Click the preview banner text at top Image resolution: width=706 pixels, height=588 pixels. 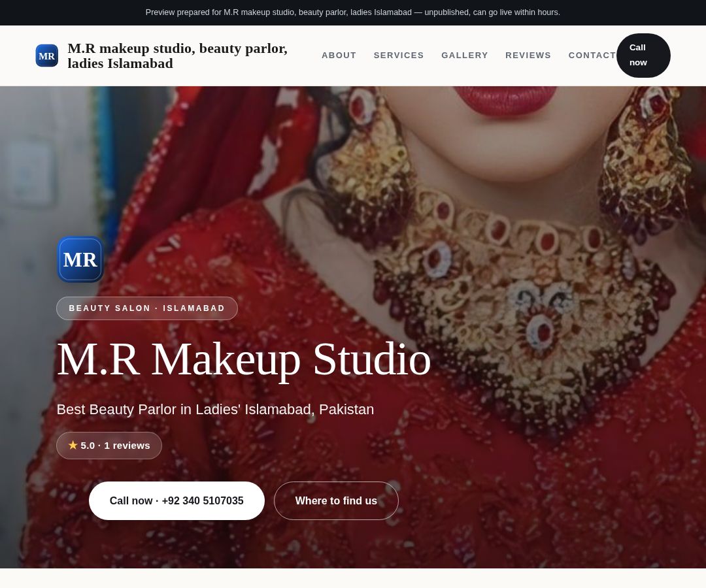[353, 12]
